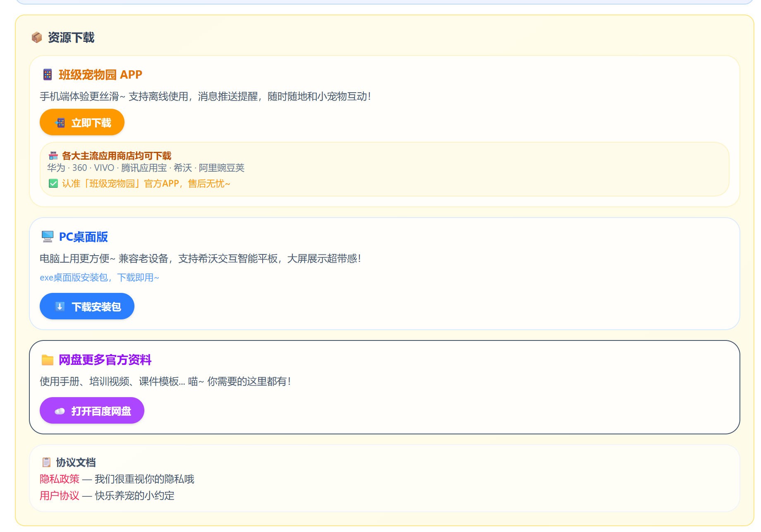Click the folder icon beside 网盘更多官方资料
This screenshot has height=532, width=761.
pos(48,360)
